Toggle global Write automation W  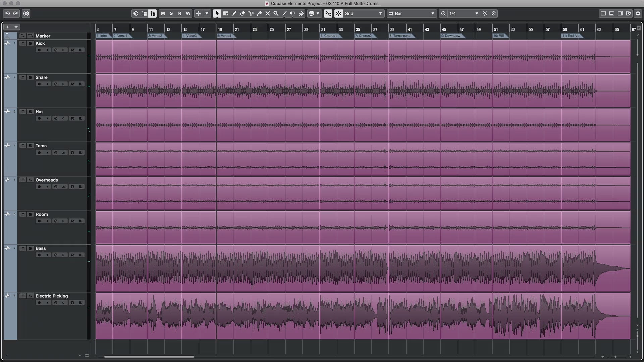(x=188, y=13)
